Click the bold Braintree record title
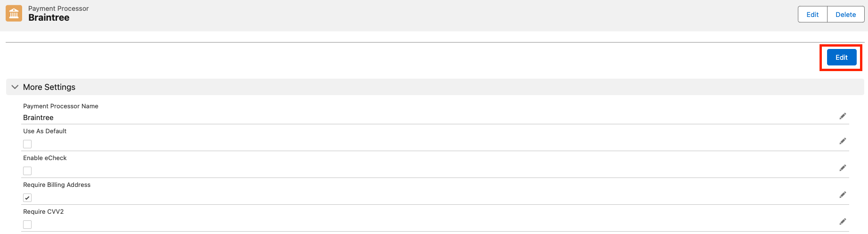This screenshot has width=868, height=234. [49, 18]
